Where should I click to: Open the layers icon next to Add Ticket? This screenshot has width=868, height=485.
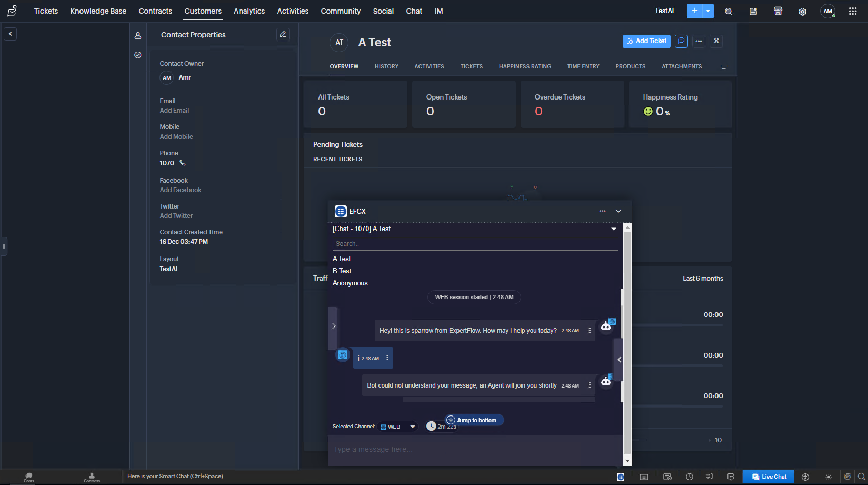(716, 41)
